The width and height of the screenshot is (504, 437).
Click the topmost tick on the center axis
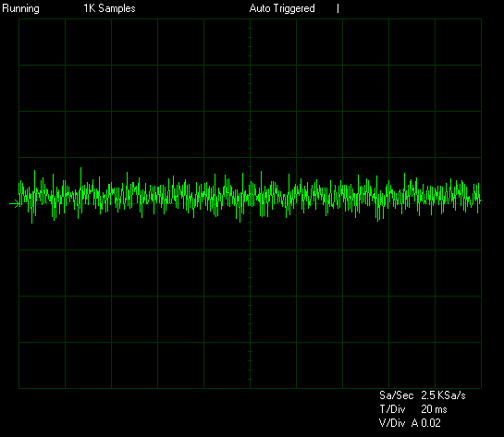pos(250,29)
